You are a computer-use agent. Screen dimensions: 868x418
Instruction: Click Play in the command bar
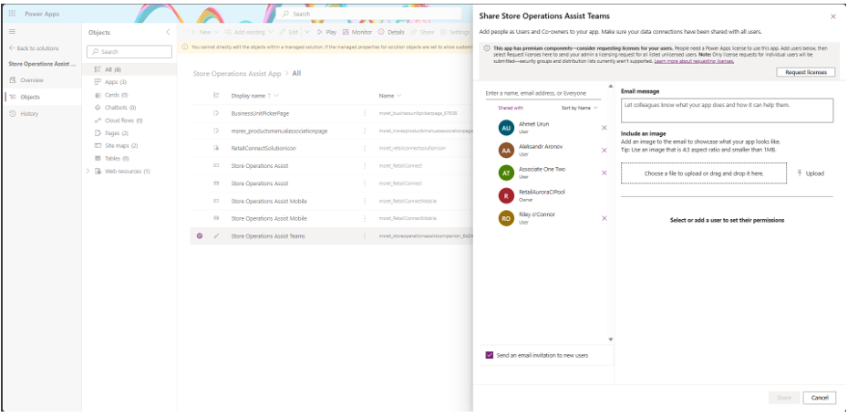pos(326,32)
